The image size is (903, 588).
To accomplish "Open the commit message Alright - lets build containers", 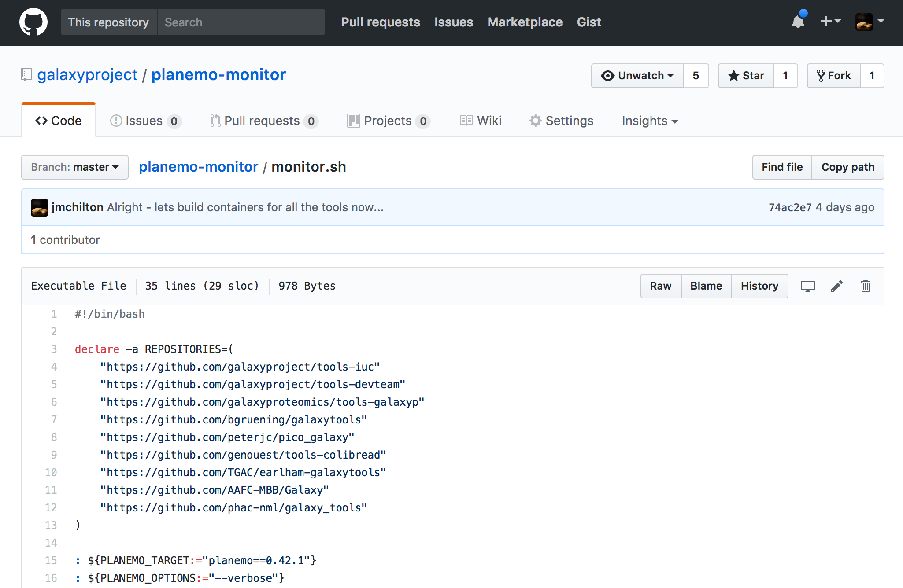I will coord(245,207).
